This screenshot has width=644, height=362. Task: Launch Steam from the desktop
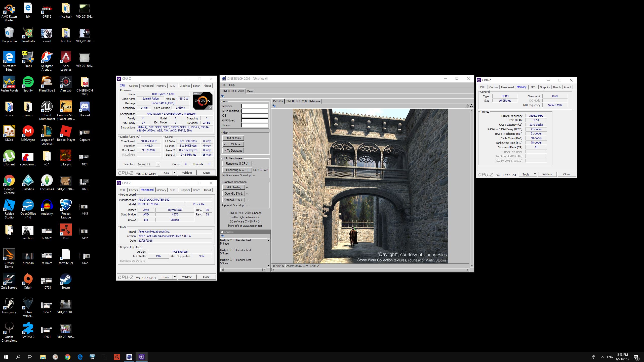coord(66,282)
